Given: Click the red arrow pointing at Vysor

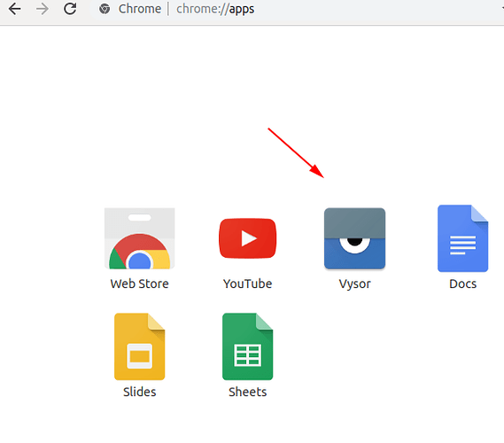Looking at the screenshot, I should (296, 152).
